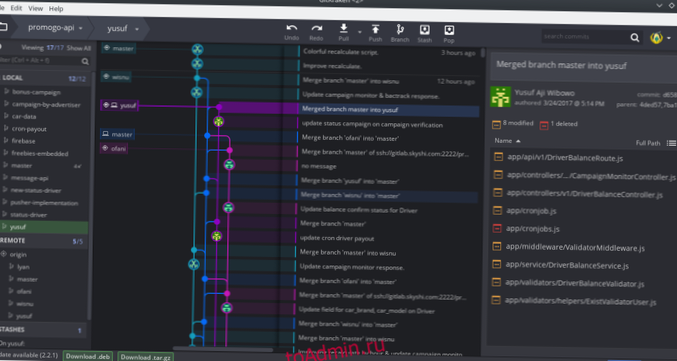The width and height of the screenshot is (677, 361).
Task: Open the Pull options dropdown arrow
Action: coord(359,32)
